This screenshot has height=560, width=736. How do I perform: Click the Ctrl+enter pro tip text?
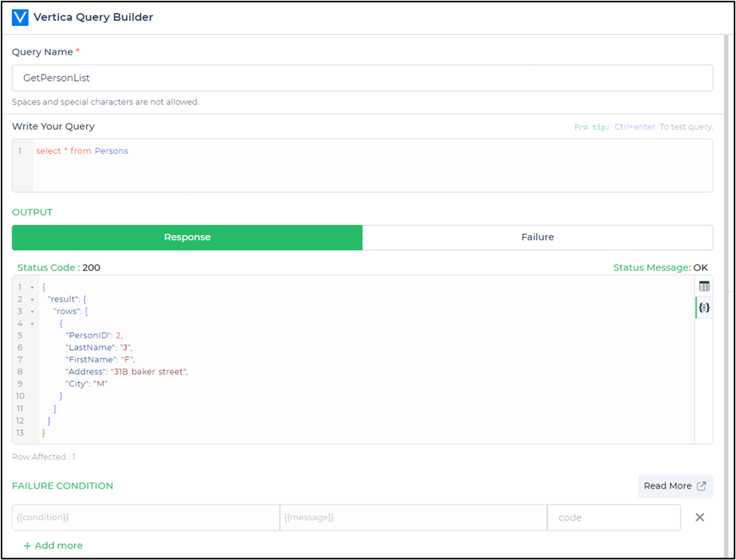click(635, 127)
